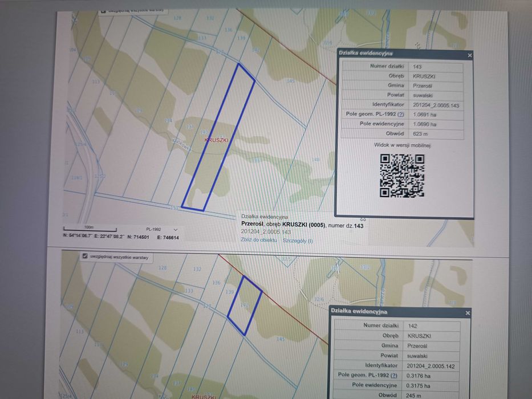The width and height of the screenshot is (532, 399).
Task: Click the red KRUSZKI label on the top map
Action: pyautogui.click(x=217, y=140)
